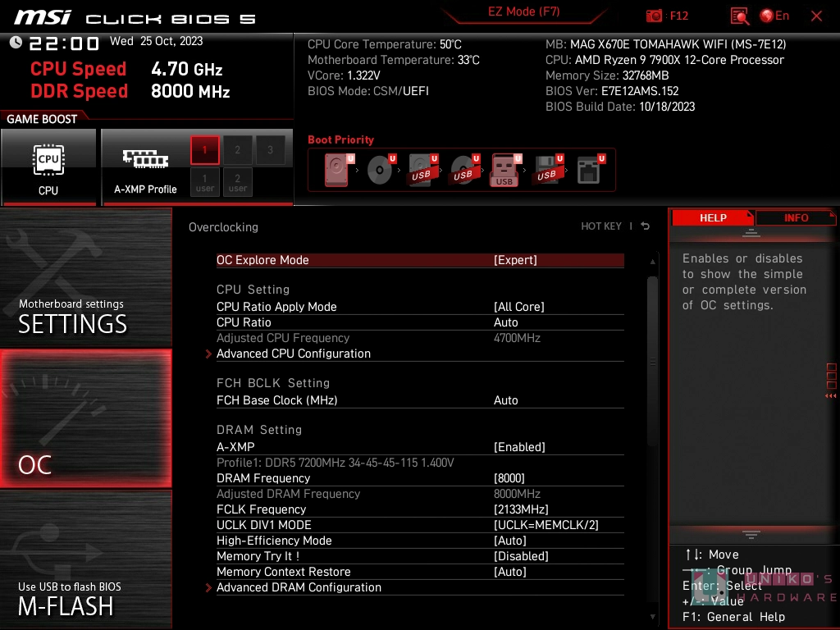Screen dimensions: 840x630
Task: Click the USB hard disk boot icon
Action: pos(422,170)
